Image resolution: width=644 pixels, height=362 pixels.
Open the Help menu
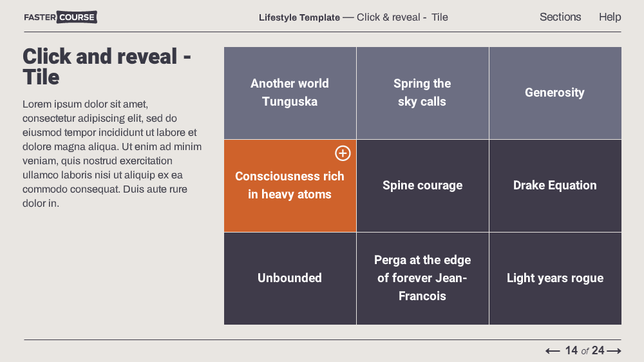[609, 17]
